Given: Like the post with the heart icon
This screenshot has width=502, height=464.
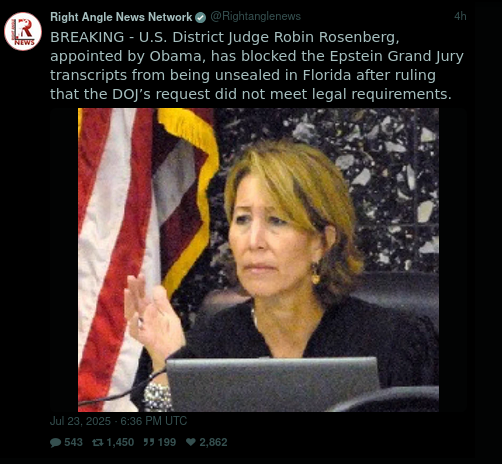Looking at the screenshot, I should point(191,442).
